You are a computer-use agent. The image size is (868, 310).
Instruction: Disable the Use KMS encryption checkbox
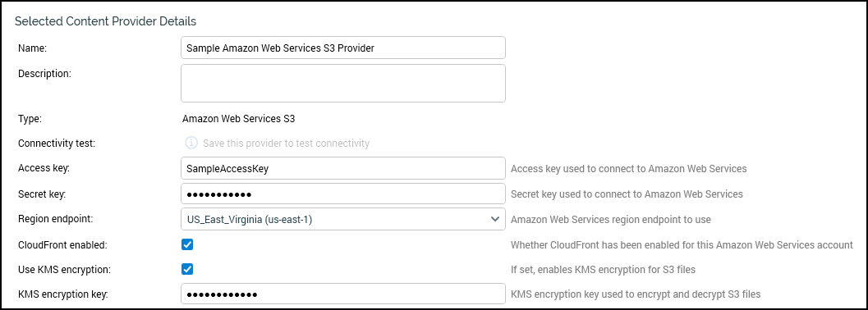point(187,269)
